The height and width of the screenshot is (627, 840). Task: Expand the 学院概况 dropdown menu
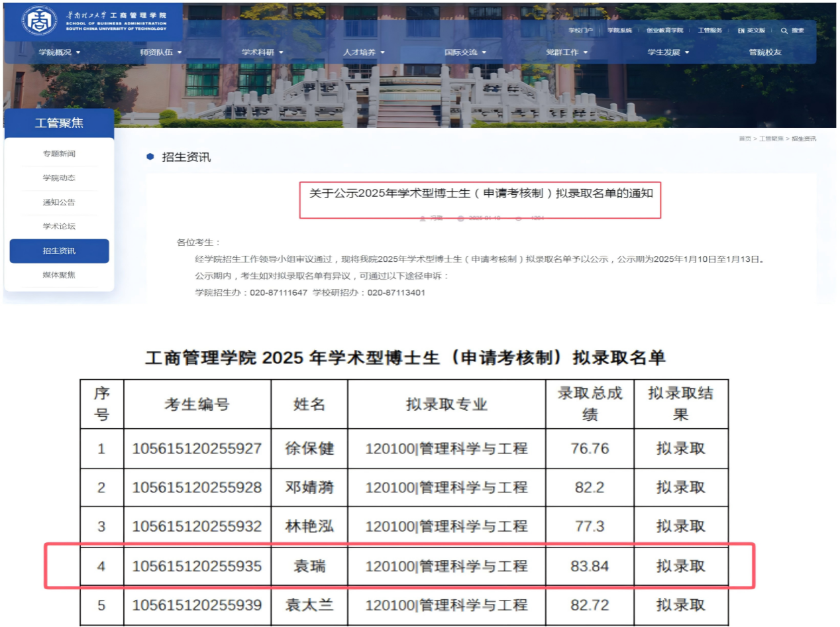point(59,52)
